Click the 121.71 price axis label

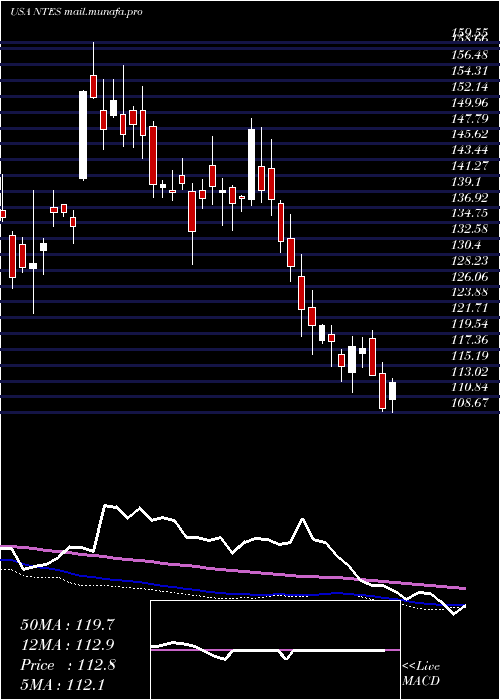(469, 308)
